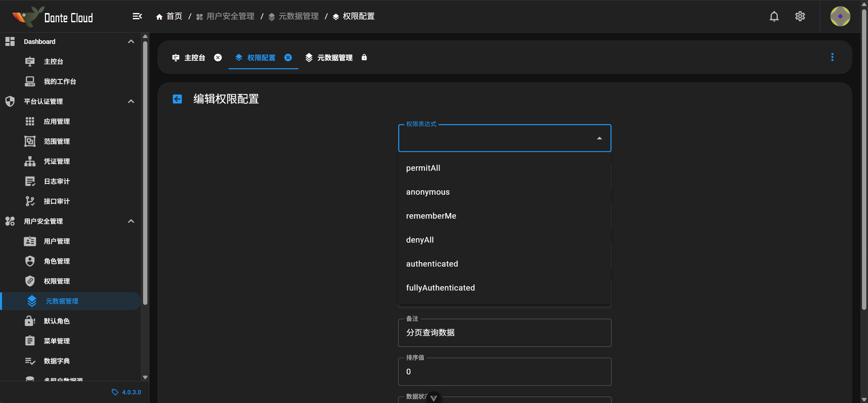Click the 备注 input containing 分页查询数据

[x=504, y=333]
